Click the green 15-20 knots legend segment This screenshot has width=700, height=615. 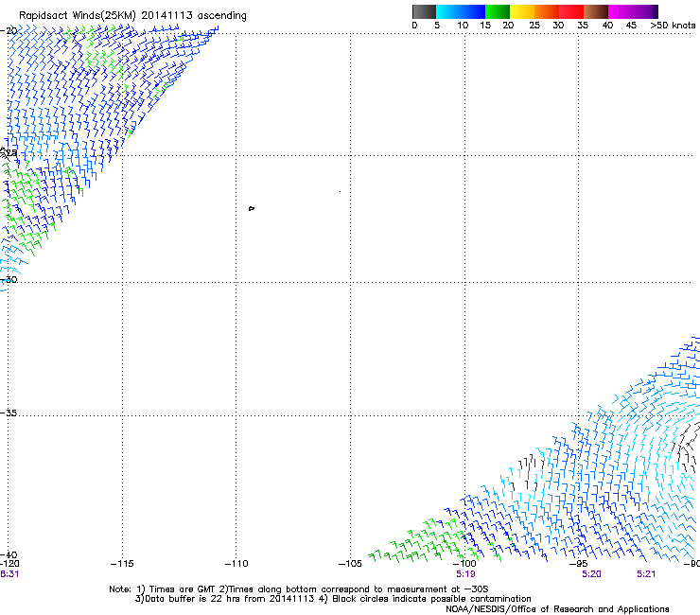click(x=498, y=11)
